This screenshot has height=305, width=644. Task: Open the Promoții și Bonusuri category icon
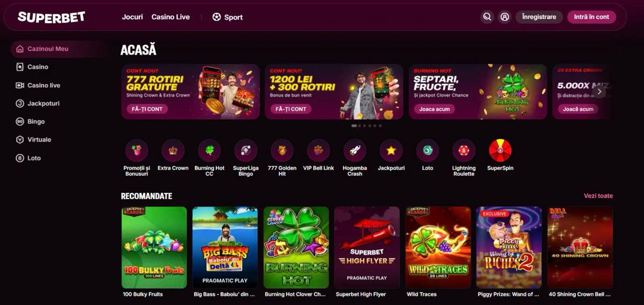tap(136, 150)
